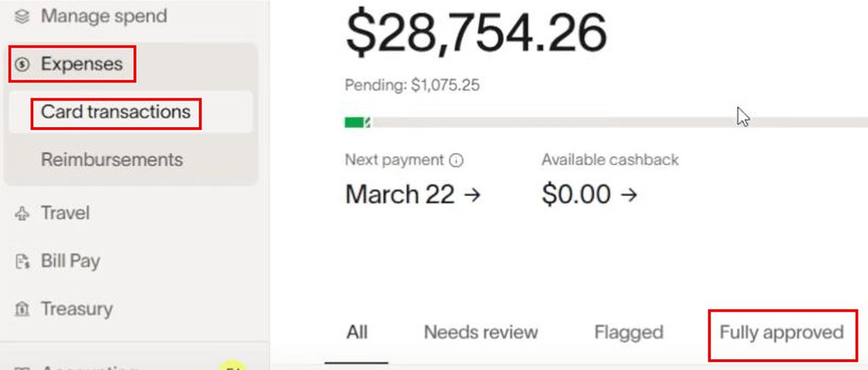This screenshot has width=868, height=370.
Task: Click the info icon beside Next payment
Action: click(456, 160)
